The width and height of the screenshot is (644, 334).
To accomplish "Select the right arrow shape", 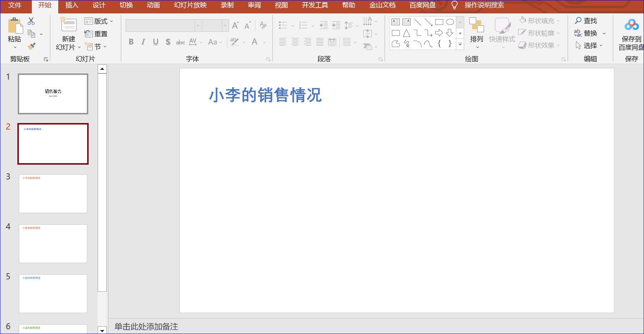I will 439,33.
